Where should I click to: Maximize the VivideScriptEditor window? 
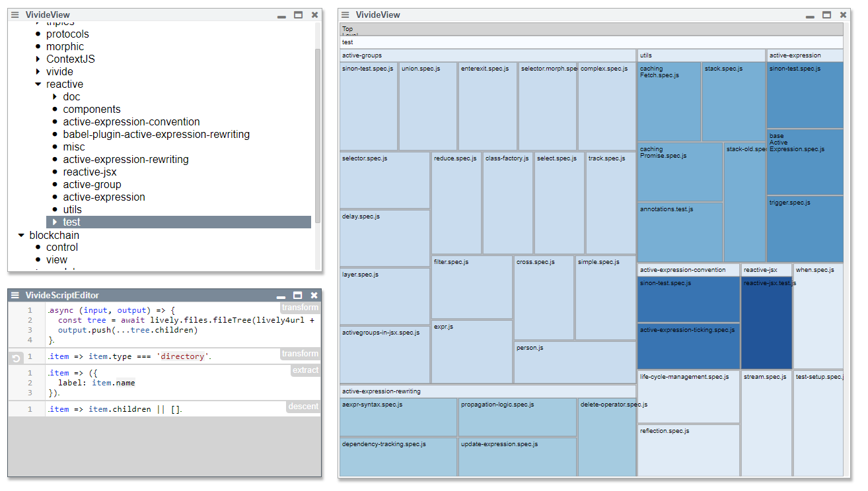(x=298, y=296)
